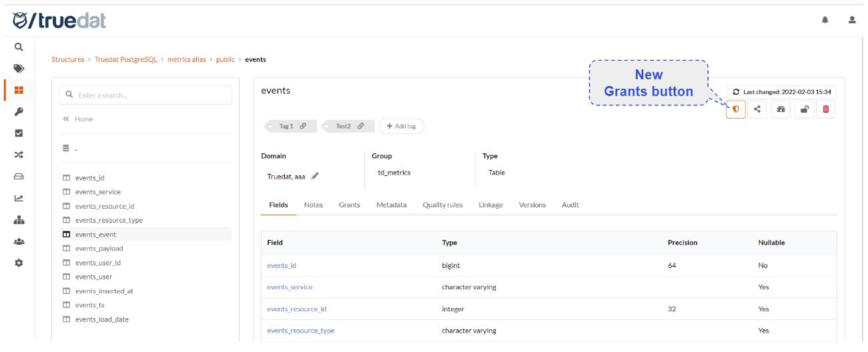Open the notifications bell icon
This screenshot has height=352, width=868.
(x=825, y=20)
